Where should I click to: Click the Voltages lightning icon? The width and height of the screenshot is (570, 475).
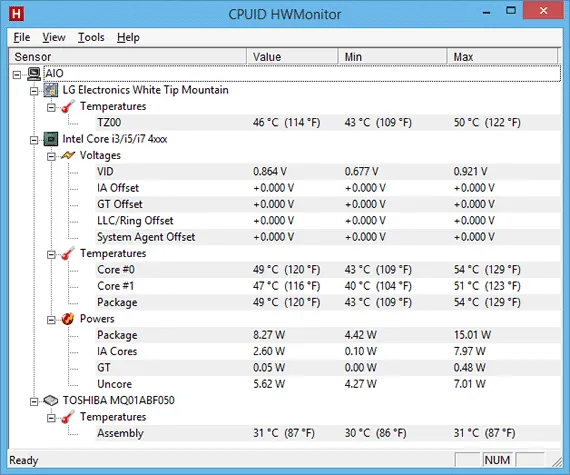pos(68,156)
